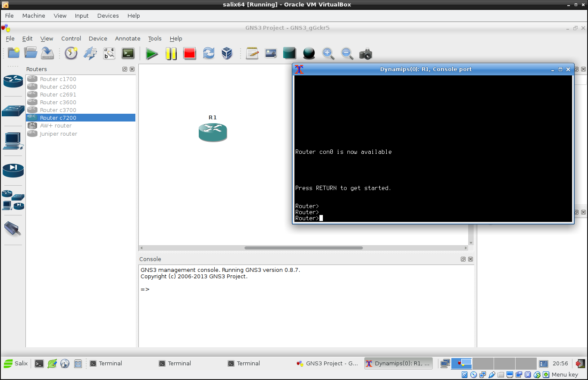The width and height of the screenshot is (588, 380).
Task: Add a note with the notepad icon
Action: click(x=252, y=53)
